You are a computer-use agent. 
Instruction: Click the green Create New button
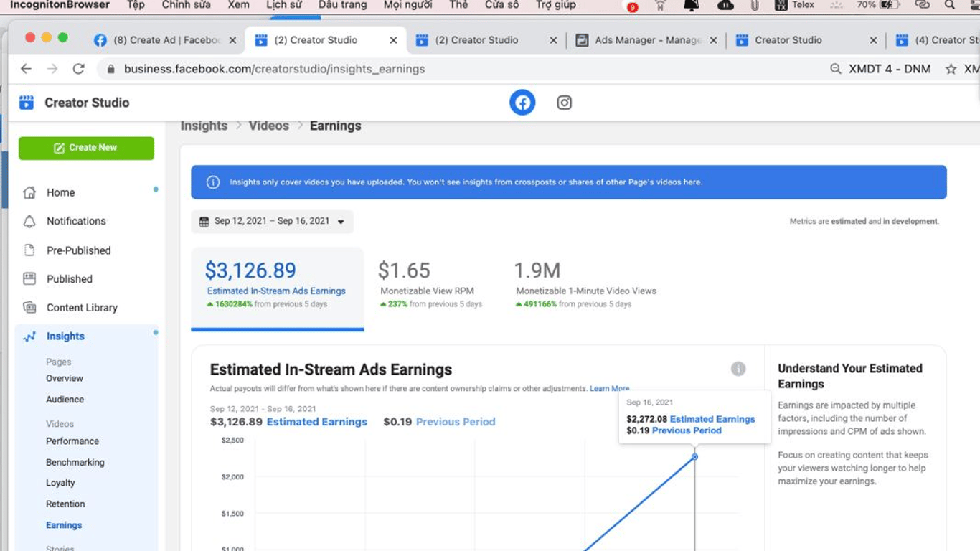pos(86,148)
